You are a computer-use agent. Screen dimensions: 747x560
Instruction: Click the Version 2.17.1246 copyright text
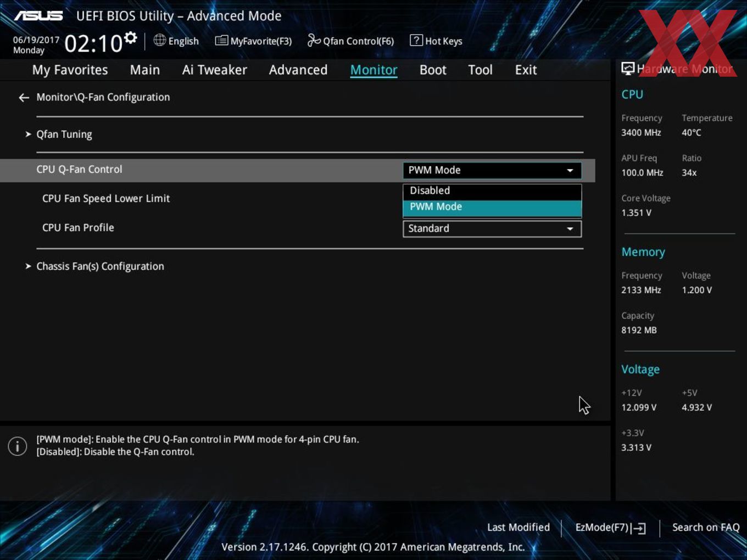click(x=373, y=547)
